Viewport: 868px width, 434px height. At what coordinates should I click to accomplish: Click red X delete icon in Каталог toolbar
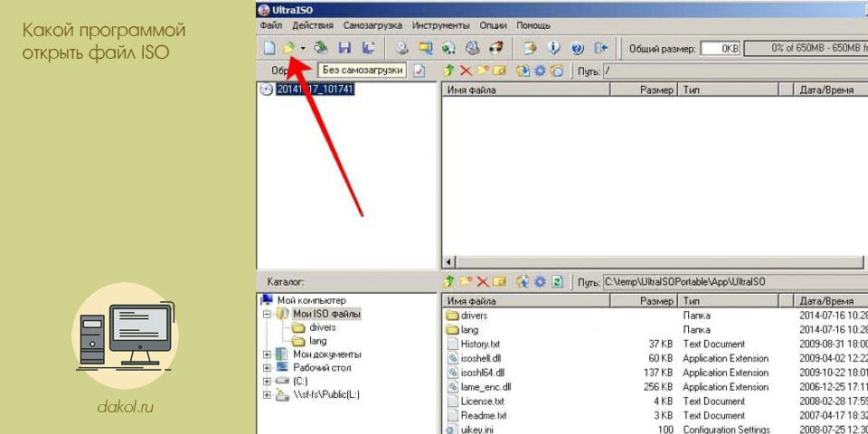click(483, 282)
